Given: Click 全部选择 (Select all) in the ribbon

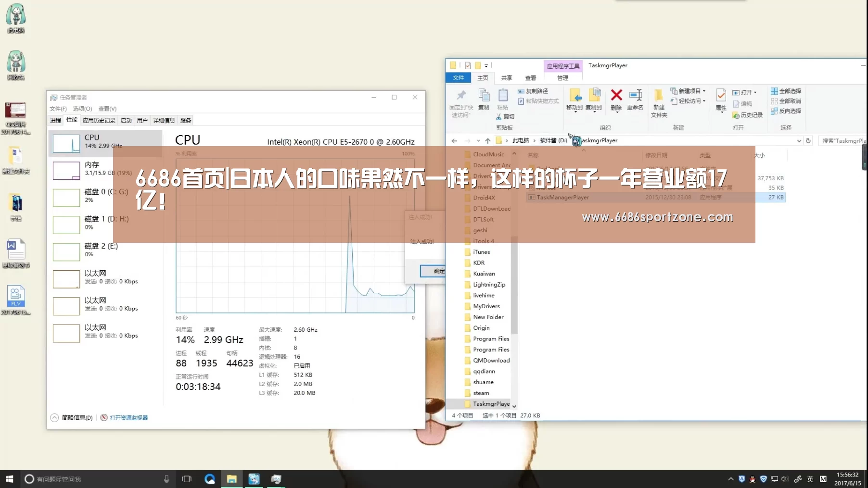Looking at the screenshot, I should point(786,91).
